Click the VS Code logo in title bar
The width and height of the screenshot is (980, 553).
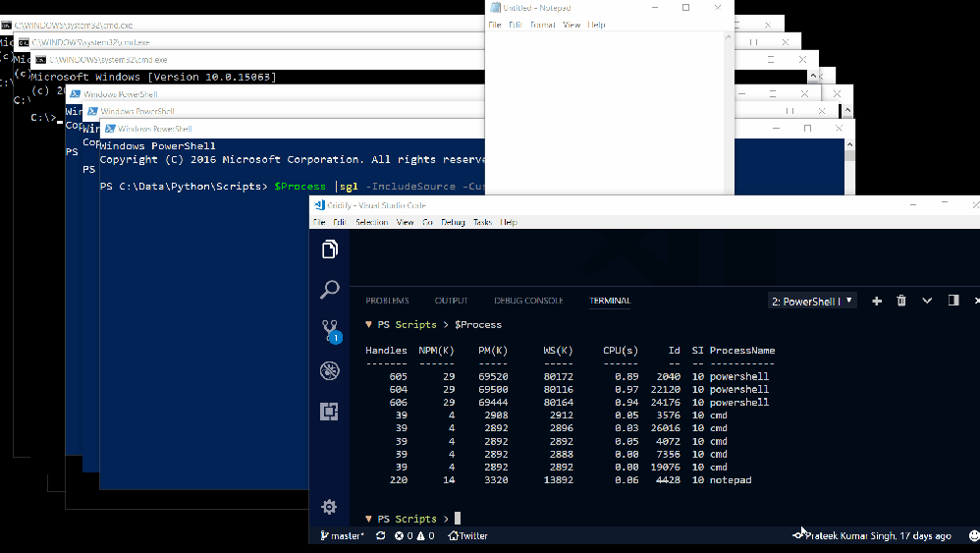319,205
